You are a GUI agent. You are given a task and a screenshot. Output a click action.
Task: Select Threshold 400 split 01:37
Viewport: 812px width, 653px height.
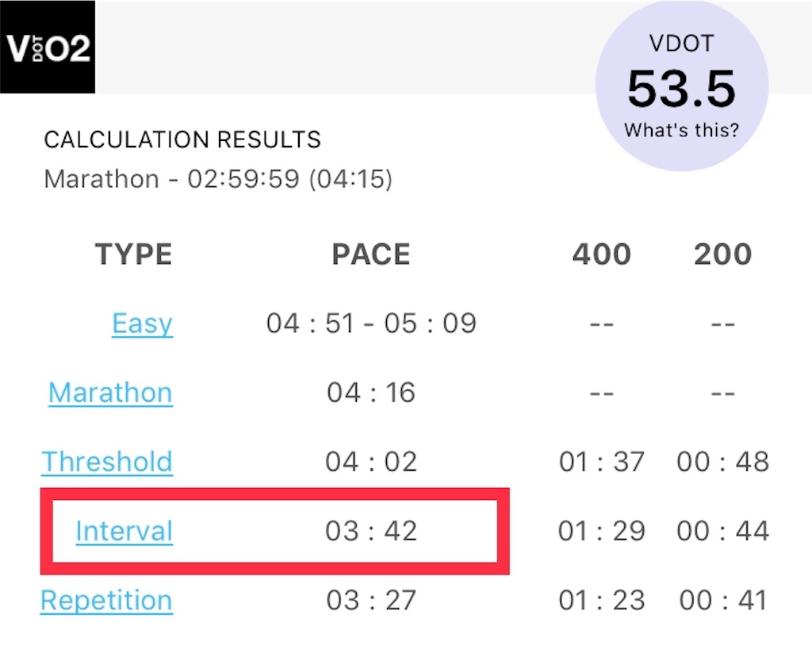pyautogui.click(x=602, y=461)
